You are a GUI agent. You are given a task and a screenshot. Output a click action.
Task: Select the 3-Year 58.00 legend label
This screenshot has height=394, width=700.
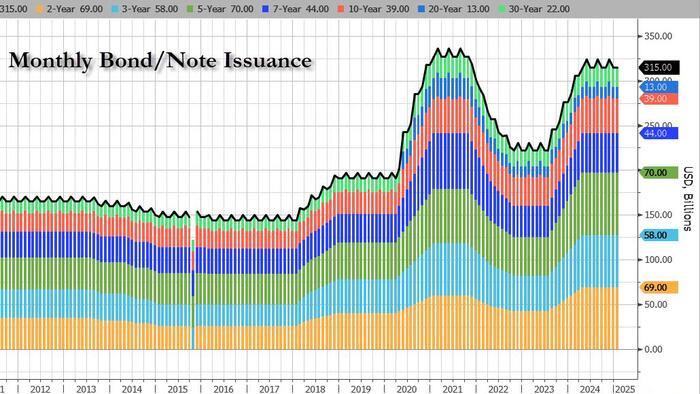click(150, 9)
